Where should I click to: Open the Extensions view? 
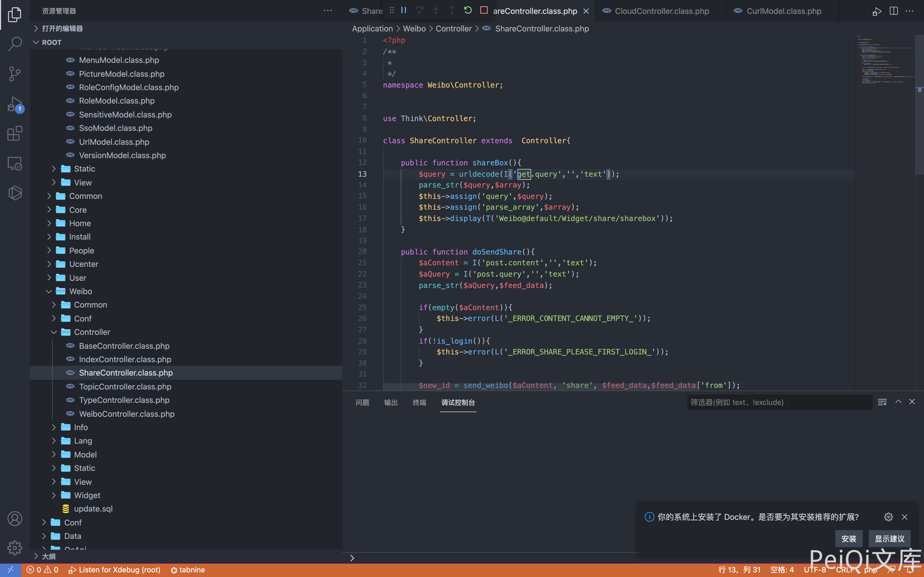click(14, 134)
